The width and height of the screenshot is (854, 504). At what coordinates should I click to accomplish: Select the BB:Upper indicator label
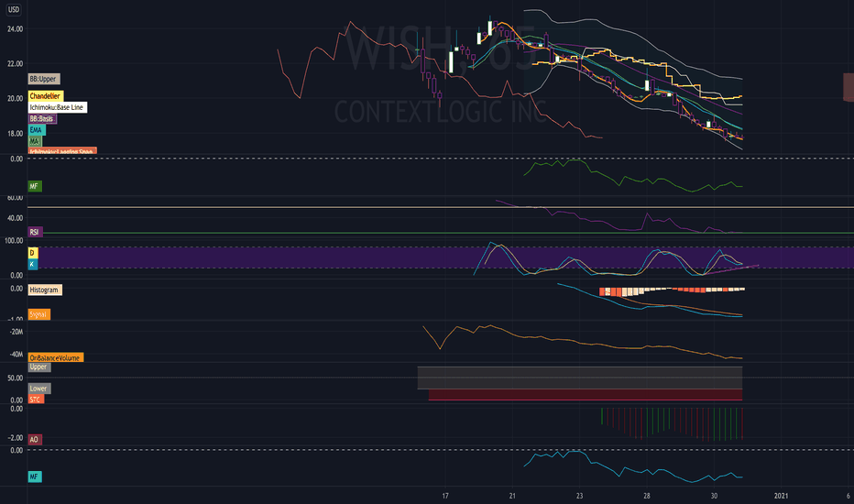(x=44, y=79)
